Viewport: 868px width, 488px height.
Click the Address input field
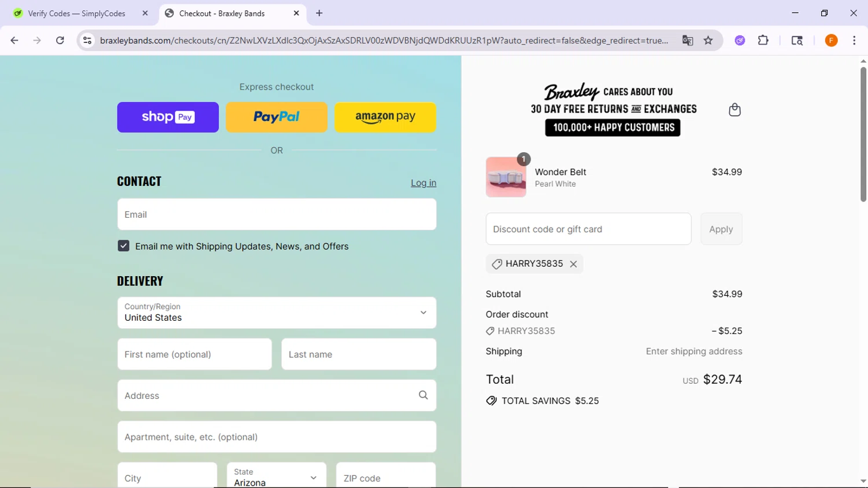click(x=277, y=395)
